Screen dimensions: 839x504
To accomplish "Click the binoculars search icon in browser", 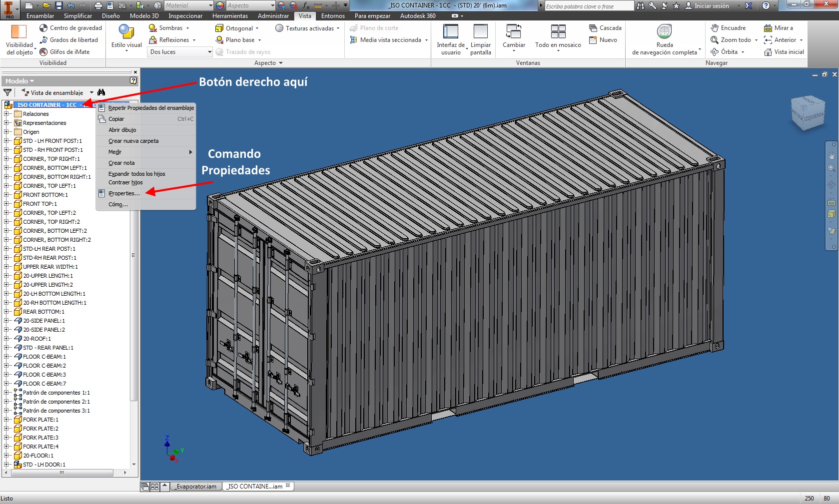I will point(101,92).
